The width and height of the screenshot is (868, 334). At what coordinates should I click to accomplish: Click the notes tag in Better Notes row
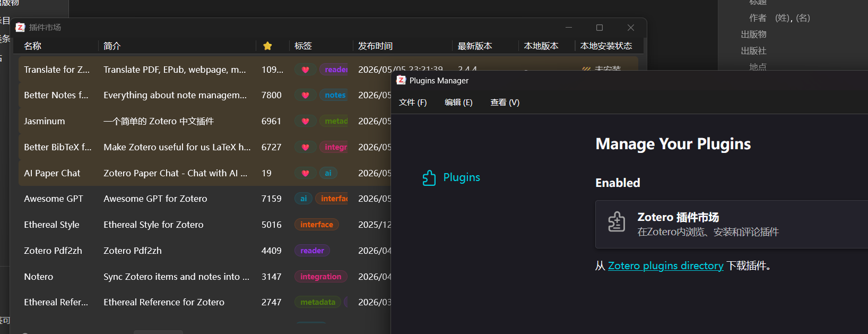(334, 96)
